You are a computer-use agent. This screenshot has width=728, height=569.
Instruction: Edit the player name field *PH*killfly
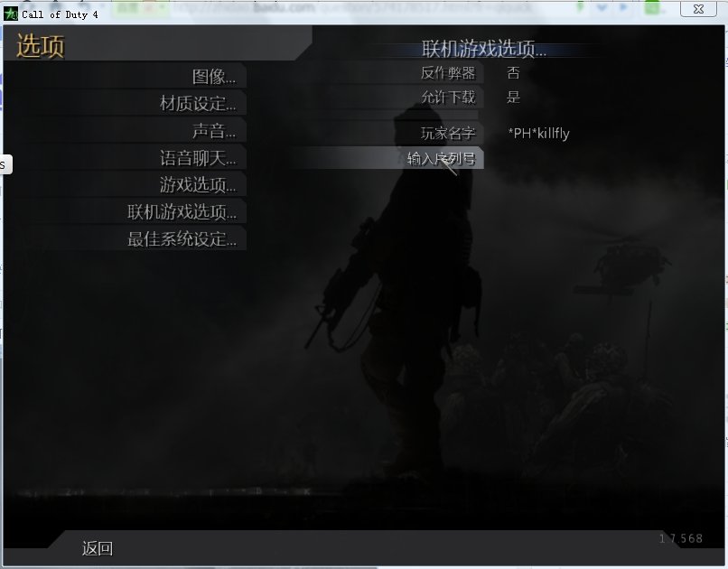(x=538, y=134)
